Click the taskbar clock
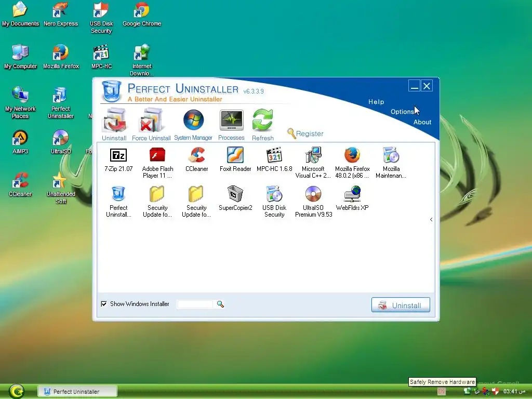Screen dimensions: 532x399 point(514,391)
